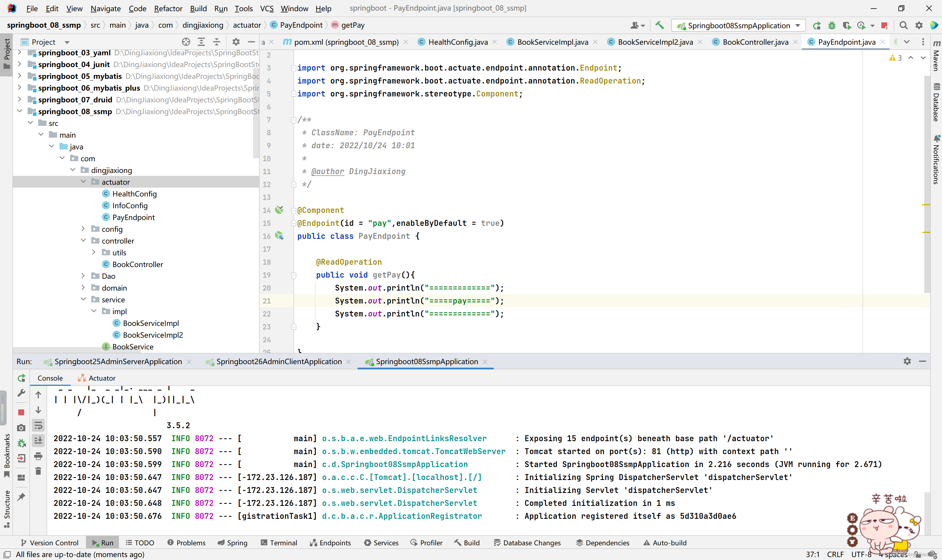Open the Terminal tool window
The image size is (942, 560).
279,543
